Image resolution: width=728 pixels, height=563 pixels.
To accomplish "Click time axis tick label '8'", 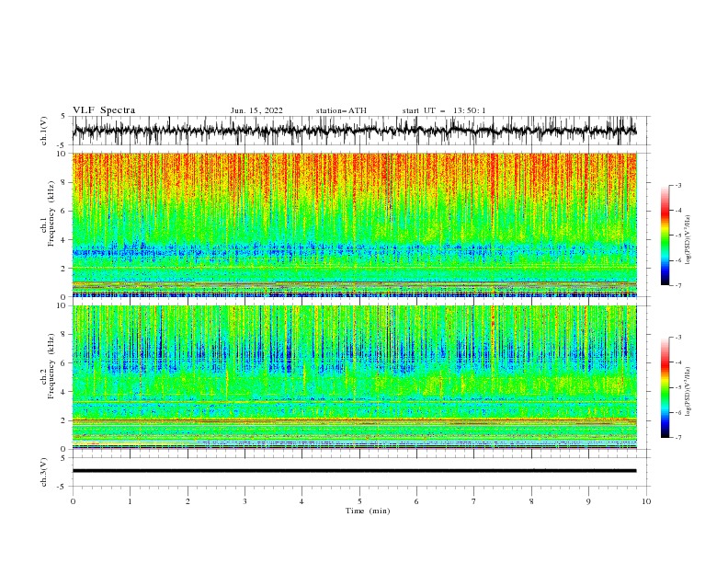I will click(531, 501).
